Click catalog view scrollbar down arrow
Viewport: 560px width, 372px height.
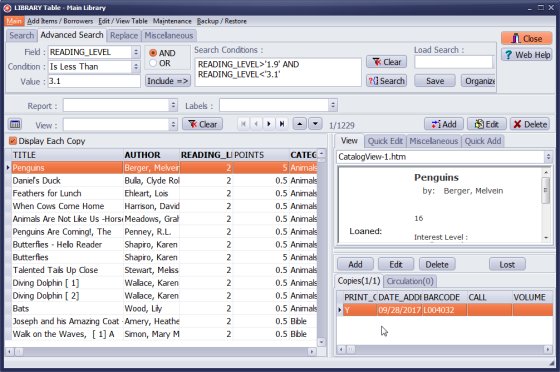(x=546, y=238)
